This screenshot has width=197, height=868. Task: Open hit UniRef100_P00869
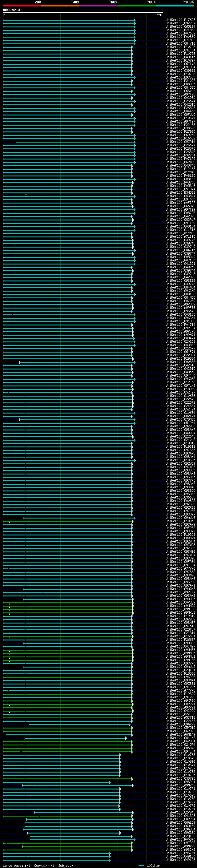point(180,37)
